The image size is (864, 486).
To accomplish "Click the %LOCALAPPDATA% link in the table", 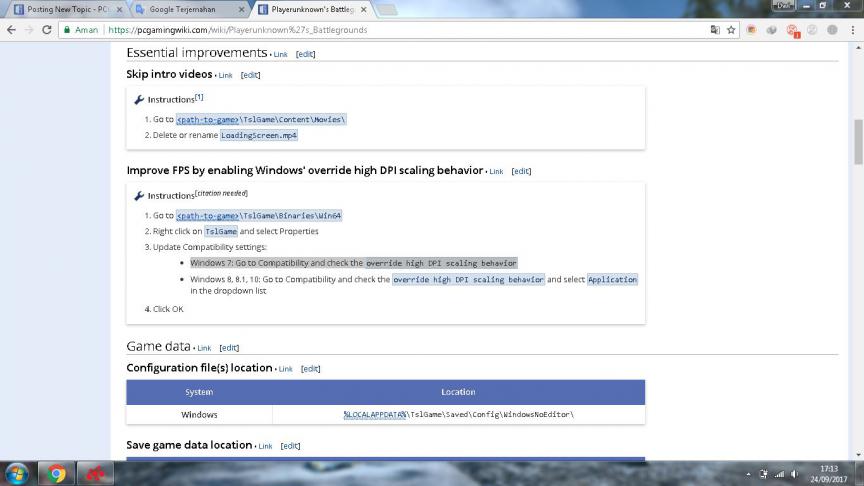I will [374, 414].
